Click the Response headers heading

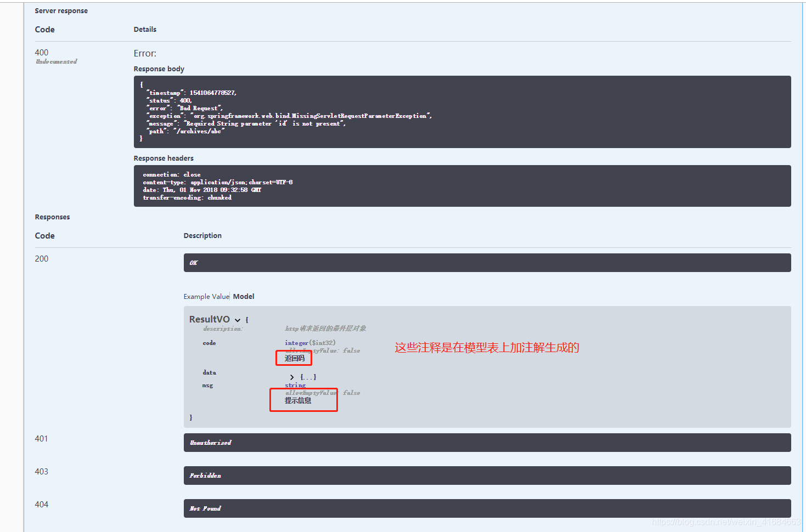tap(164, 158)
